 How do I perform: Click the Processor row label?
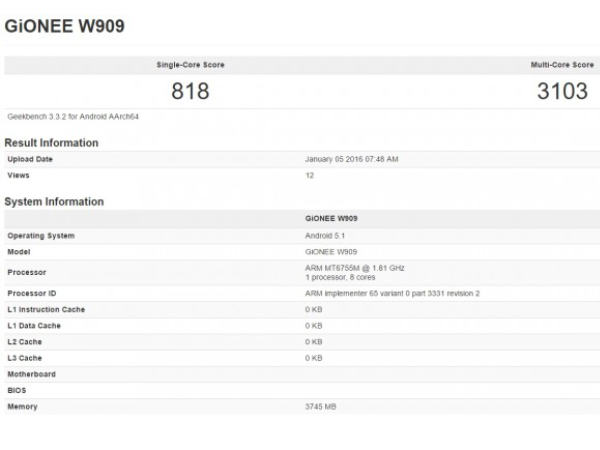27,272
